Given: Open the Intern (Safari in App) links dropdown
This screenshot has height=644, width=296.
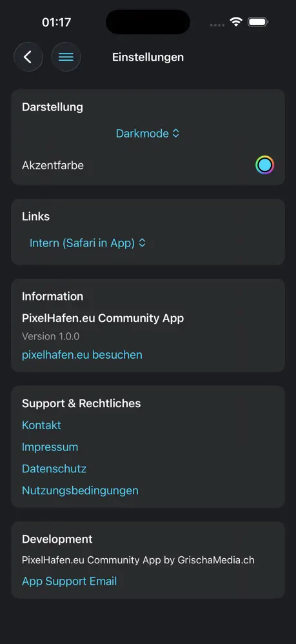Looking at the screenshot, I should [x=88, y=243].
